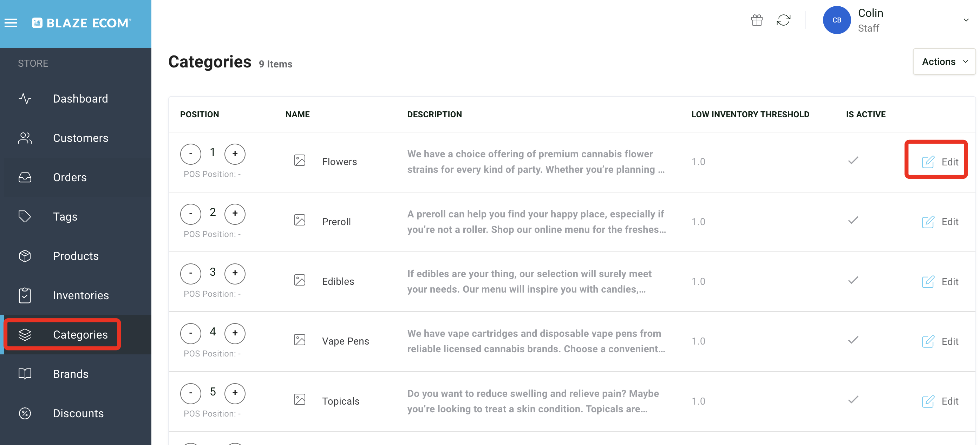The width and height of the screenshot is (980, 445).
Task: Toggle the Topicals active checkmark
Action: click(x=853, y=400)
